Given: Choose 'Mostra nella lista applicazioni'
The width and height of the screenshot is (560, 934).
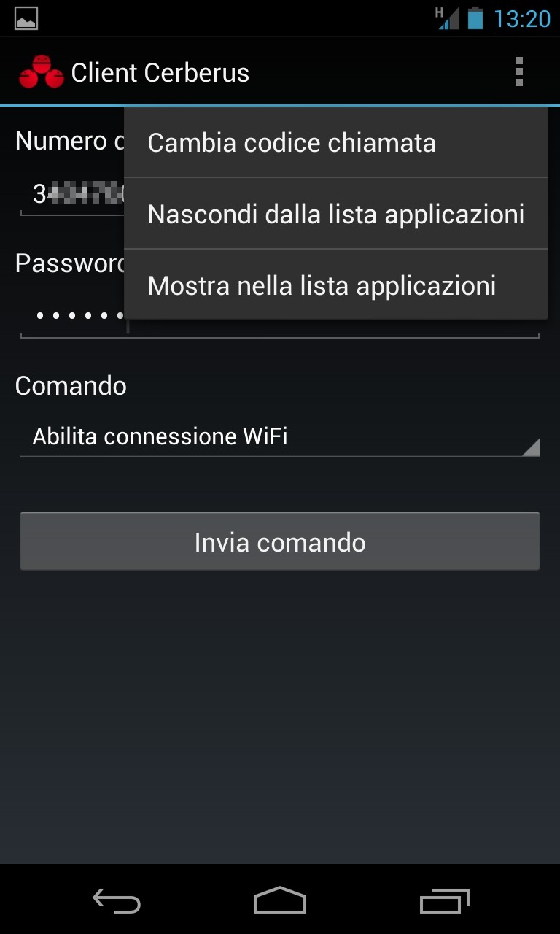Looking at the screenshot, I should pos(336,285).
